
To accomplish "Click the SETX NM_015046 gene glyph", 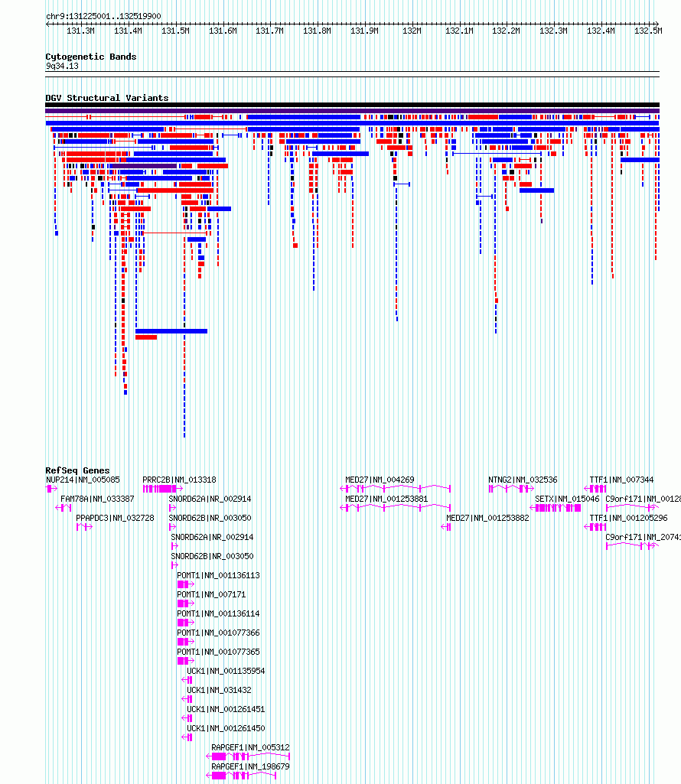I will (556, 508).
